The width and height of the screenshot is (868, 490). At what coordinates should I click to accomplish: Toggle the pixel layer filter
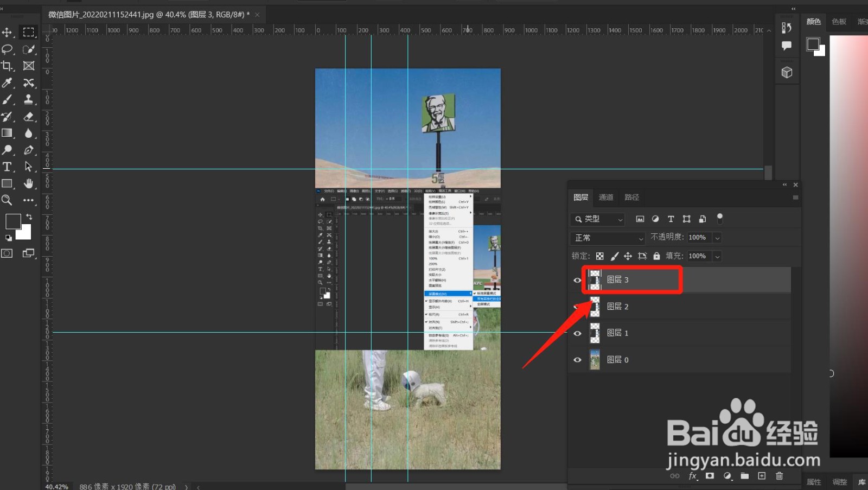pos(640,219)
